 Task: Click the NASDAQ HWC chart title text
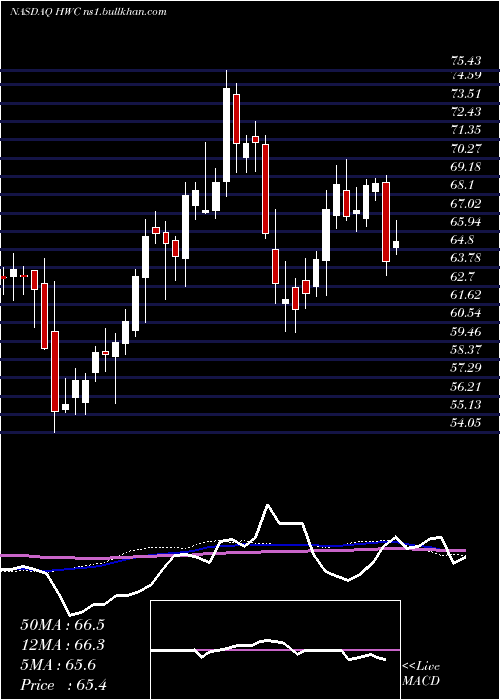tap(88, 11)
